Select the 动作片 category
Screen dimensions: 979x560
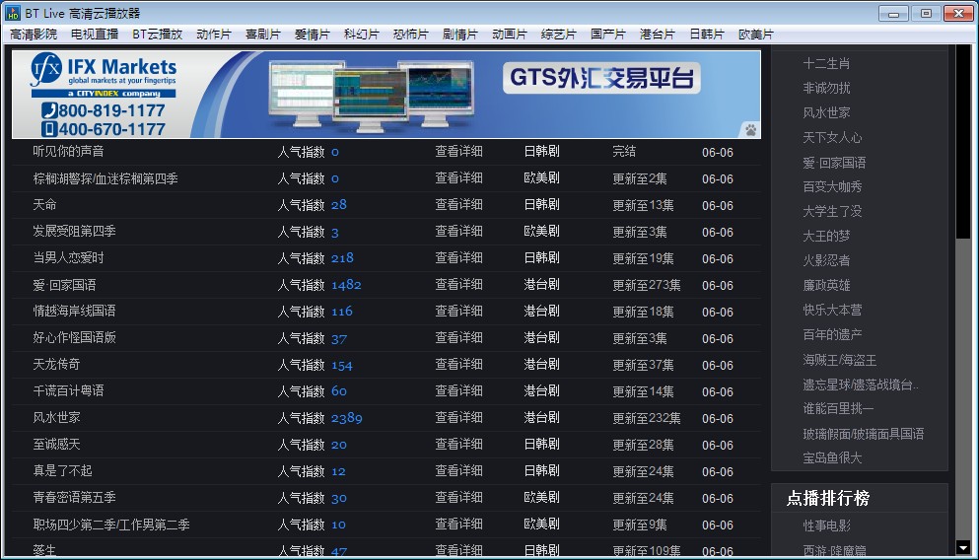tap(214, 35)
